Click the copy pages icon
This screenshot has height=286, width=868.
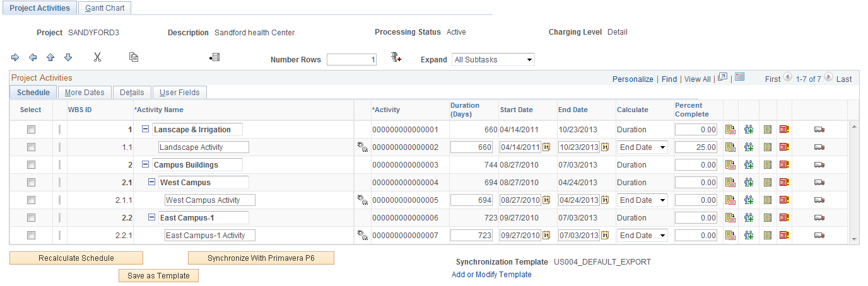click(x=134, y=57)
